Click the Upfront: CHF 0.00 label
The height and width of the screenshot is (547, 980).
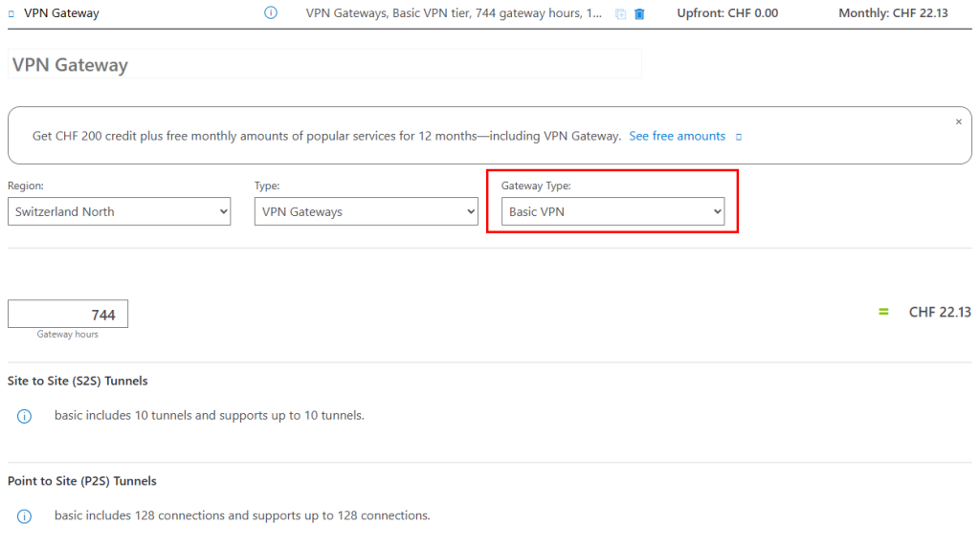coord(727,13)
